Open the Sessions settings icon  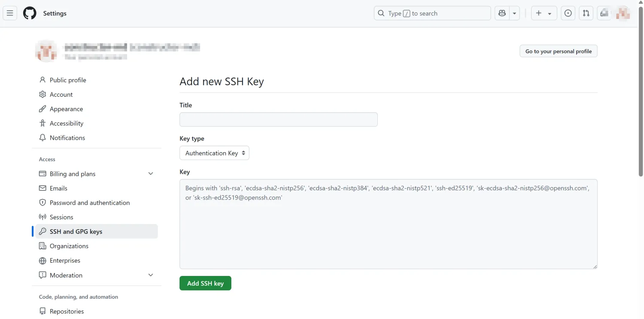tap(42, 217)
